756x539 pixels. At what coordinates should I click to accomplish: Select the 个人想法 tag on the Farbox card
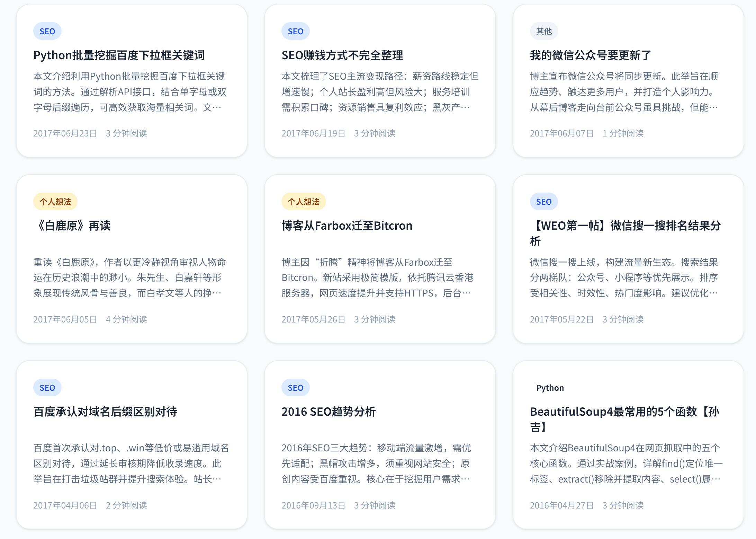coord(303,201)
